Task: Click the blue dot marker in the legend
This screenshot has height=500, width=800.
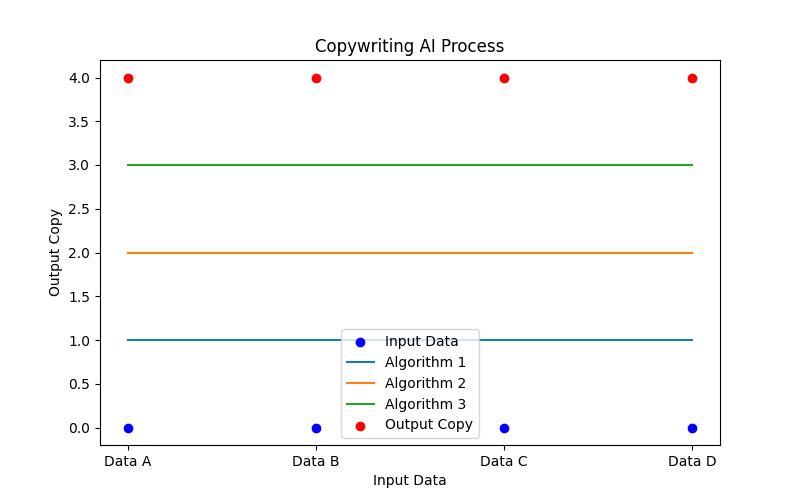Action: tap(360, 342)
